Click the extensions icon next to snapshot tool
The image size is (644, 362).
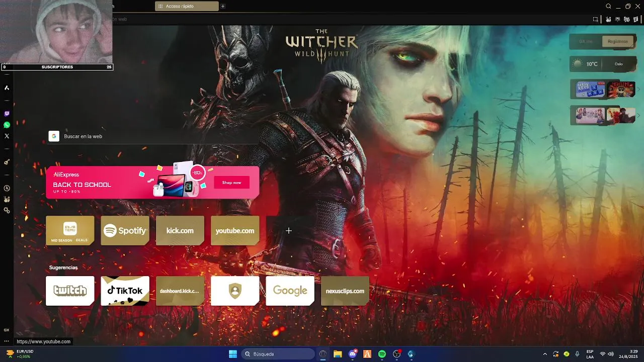(608, 19)
